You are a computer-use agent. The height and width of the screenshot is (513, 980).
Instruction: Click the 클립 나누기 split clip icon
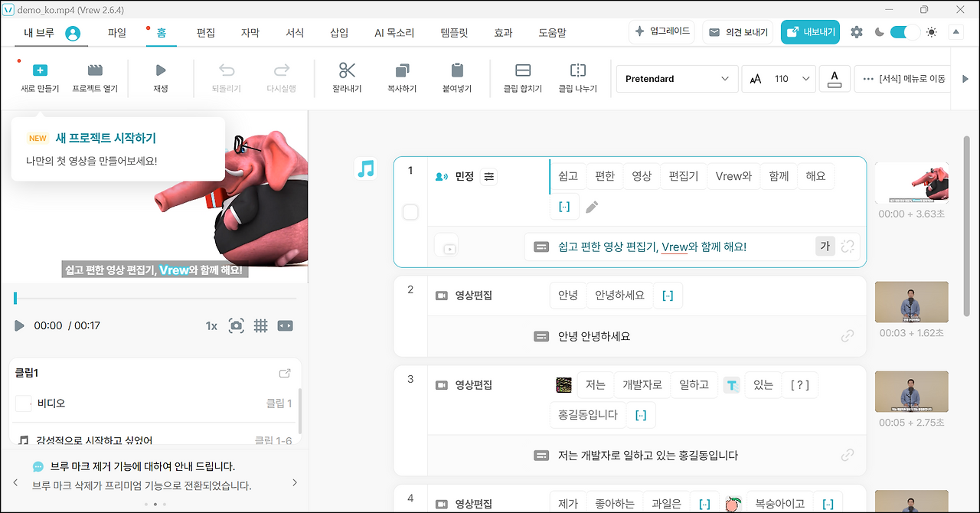click(x=578, y=70)
